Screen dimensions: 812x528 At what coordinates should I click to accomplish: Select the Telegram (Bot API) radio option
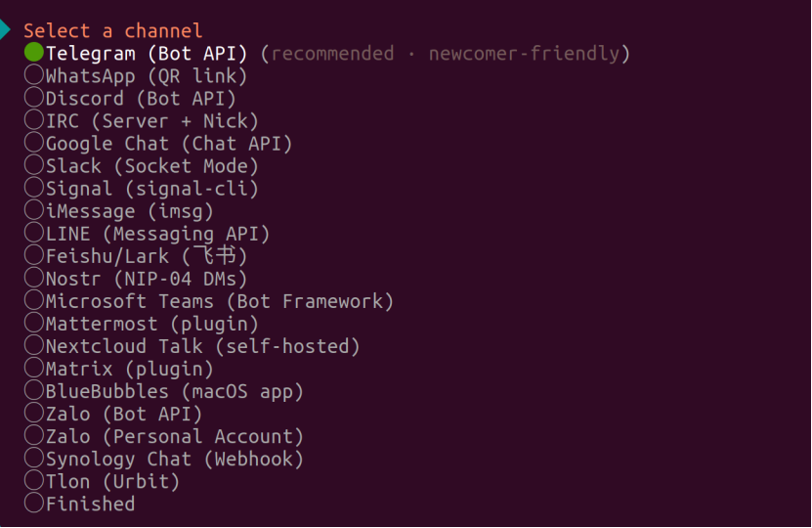pos(34,53)
